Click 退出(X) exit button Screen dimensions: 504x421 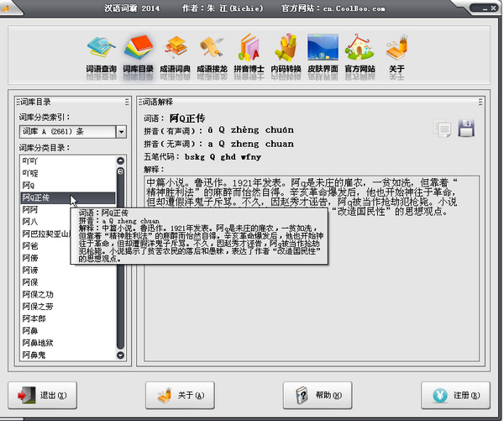pyautogui.click(x=43, y=395)
